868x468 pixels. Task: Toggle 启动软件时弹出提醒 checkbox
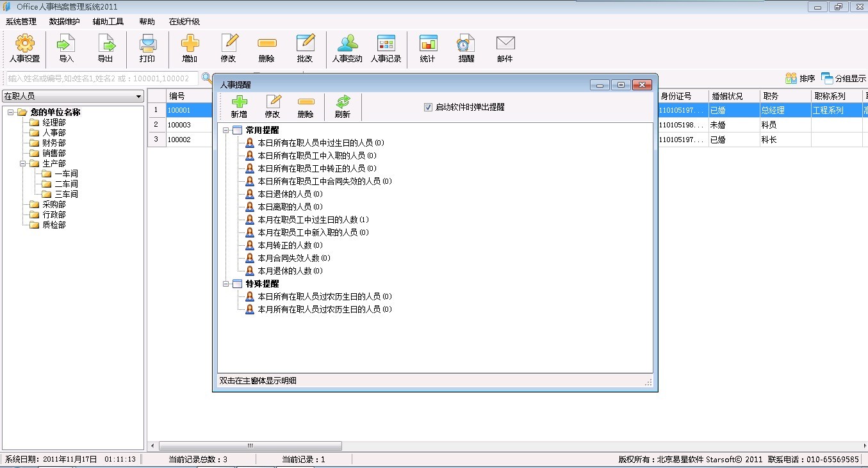[429, 108]
